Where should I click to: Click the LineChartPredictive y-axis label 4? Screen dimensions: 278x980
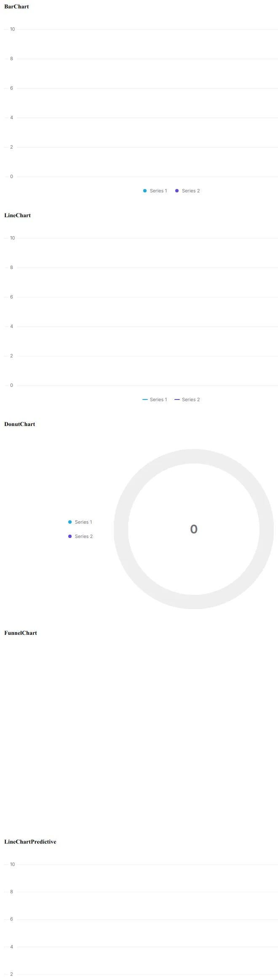(x=11, y=947)
